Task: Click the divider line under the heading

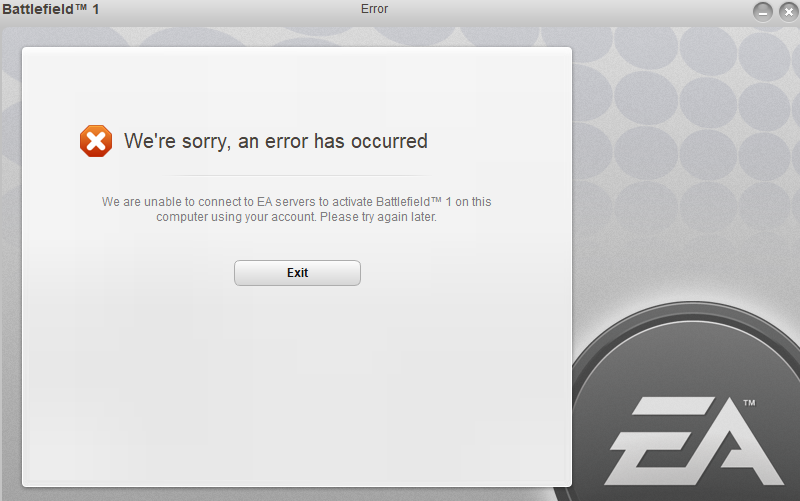Action: point(297,176)
